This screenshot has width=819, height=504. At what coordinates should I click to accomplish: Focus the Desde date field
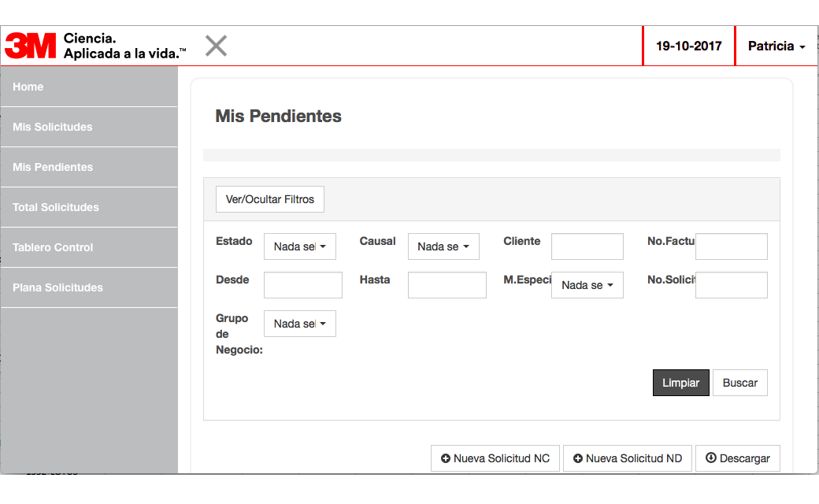303,285
